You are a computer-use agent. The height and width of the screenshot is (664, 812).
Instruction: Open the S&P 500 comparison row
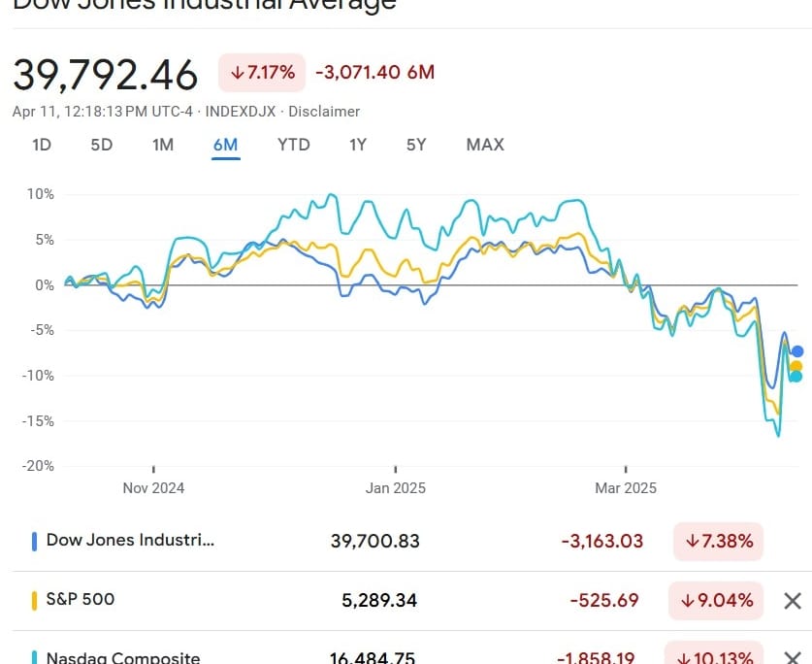click(80, 599)
